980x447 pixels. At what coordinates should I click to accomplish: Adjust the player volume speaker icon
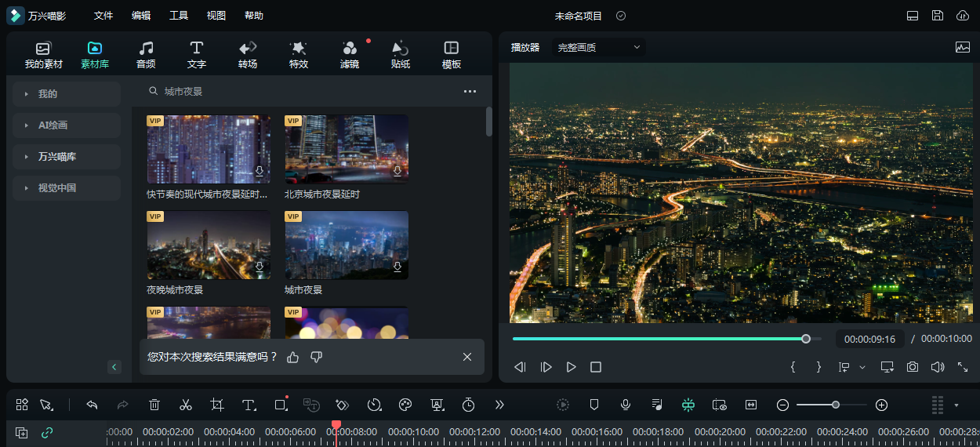tap(938, 367)
